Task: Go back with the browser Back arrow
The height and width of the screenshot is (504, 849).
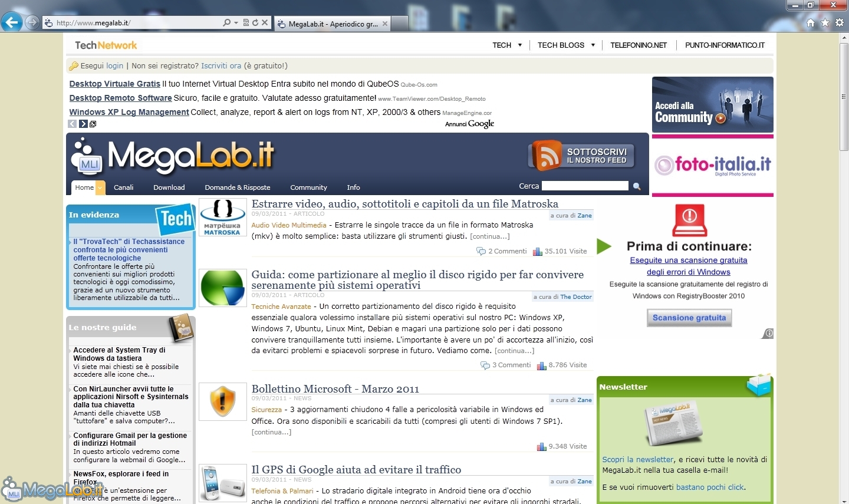Action: (x=12, y=22)
